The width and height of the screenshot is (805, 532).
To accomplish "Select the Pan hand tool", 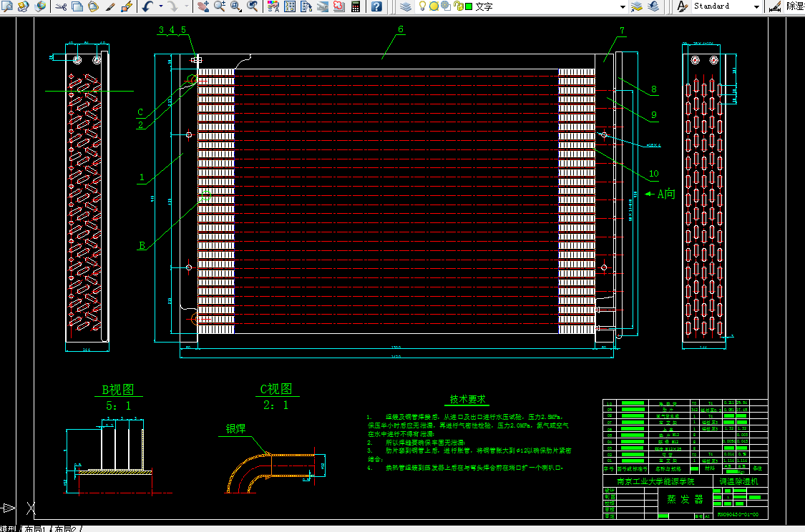I will pyautogui.click(x=203, y=6).
